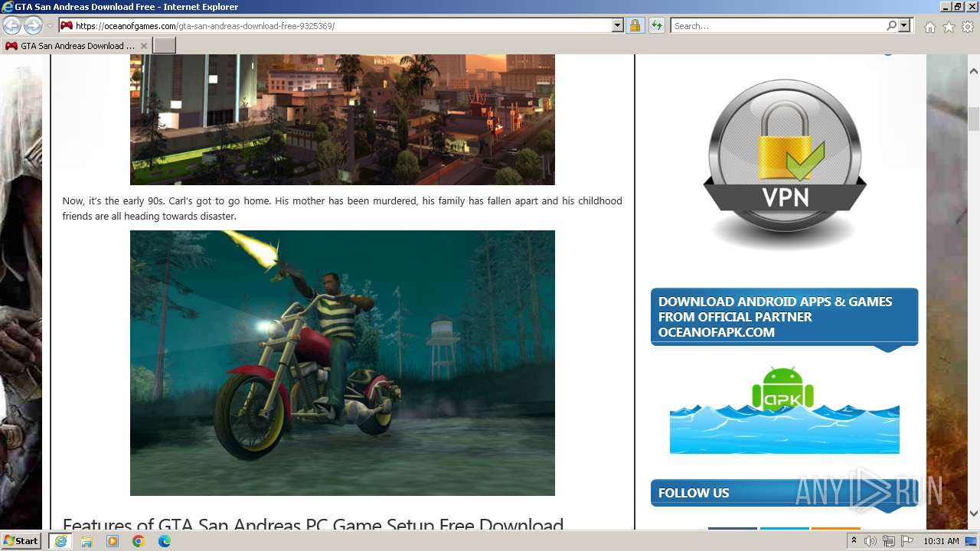Select the GTA San Andreas Download tab
The image size is (980, 551).
(77, 46)
